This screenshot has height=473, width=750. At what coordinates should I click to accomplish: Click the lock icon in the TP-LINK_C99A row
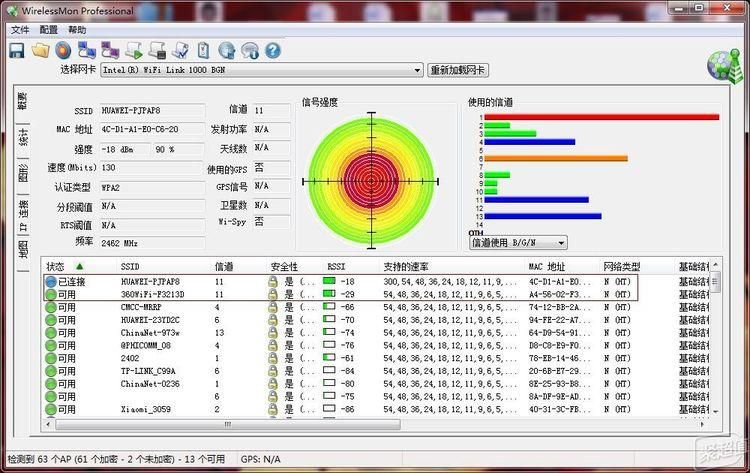coord(273,371)
